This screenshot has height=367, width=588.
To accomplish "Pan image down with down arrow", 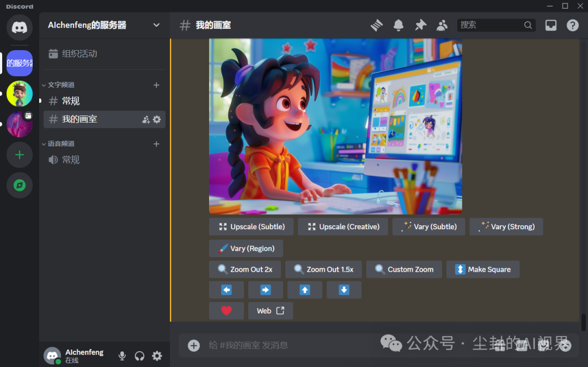I will 344,290.
